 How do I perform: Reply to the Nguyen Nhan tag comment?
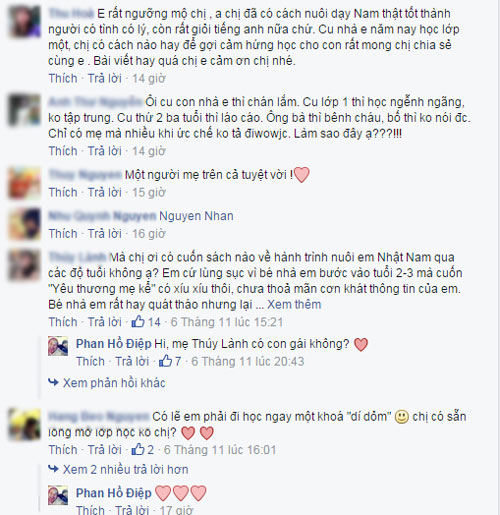[x=105, y=234]
